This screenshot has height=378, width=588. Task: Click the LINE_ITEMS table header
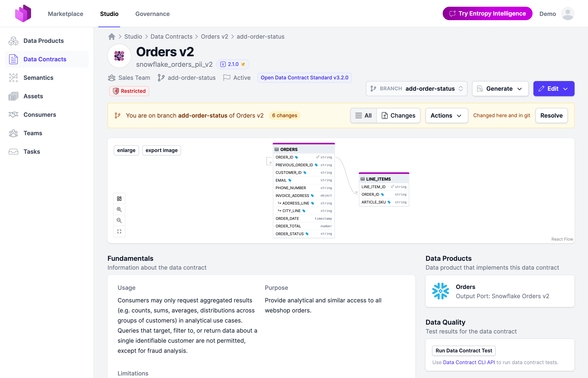(x=384, y=179)
